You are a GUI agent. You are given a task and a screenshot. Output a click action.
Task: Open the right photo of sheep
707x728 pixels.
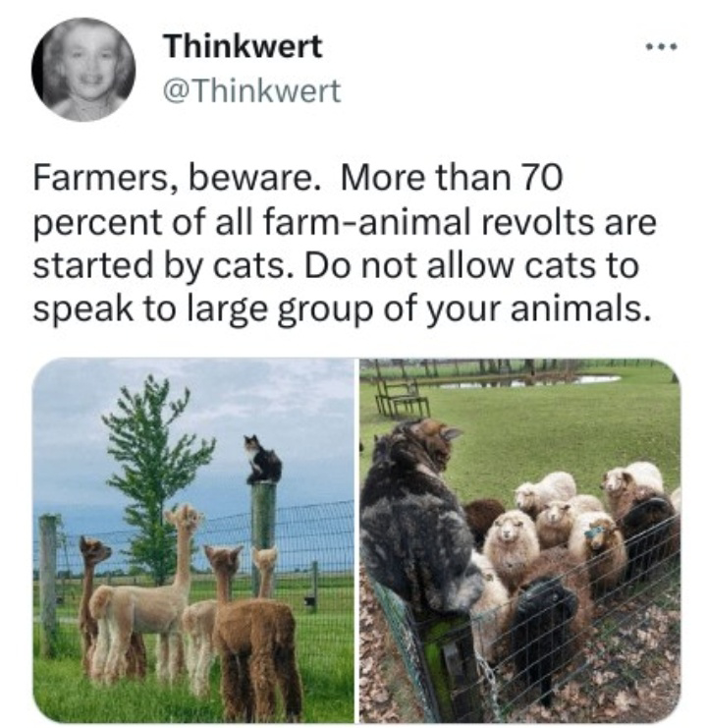tap(520, 540)
